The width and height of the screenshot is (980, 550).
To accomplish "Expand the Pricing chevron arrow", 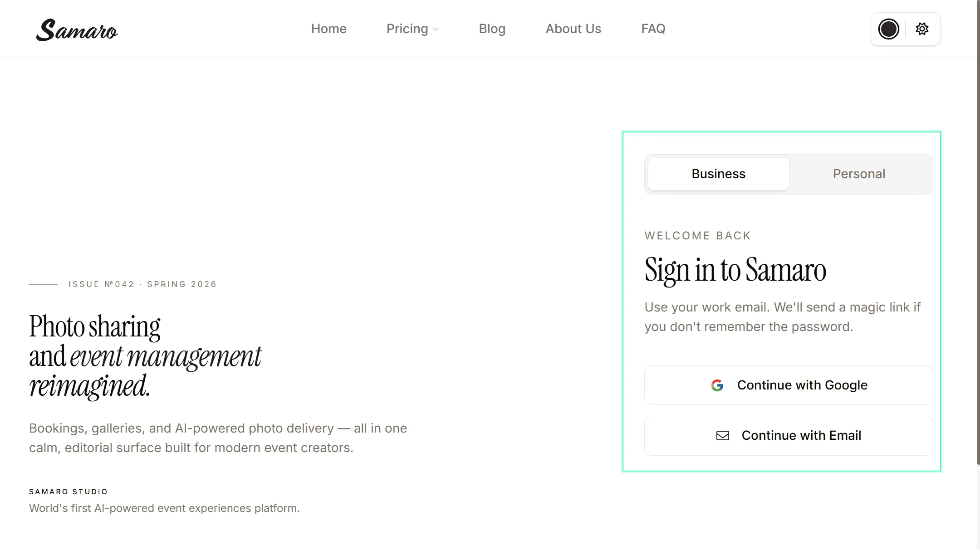I will click(x=436, y=29).
